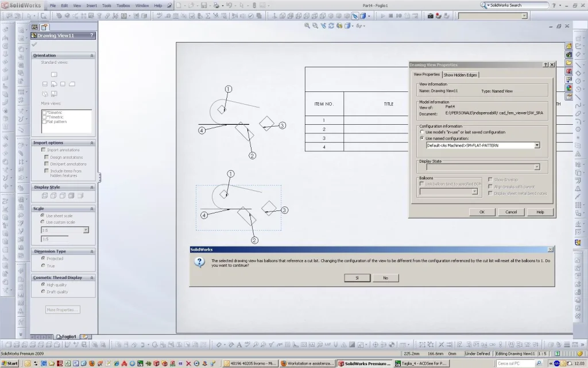Collapse the Orientation section
The height and width of the screenshot is (368, 588).
[x=91, y=56]
